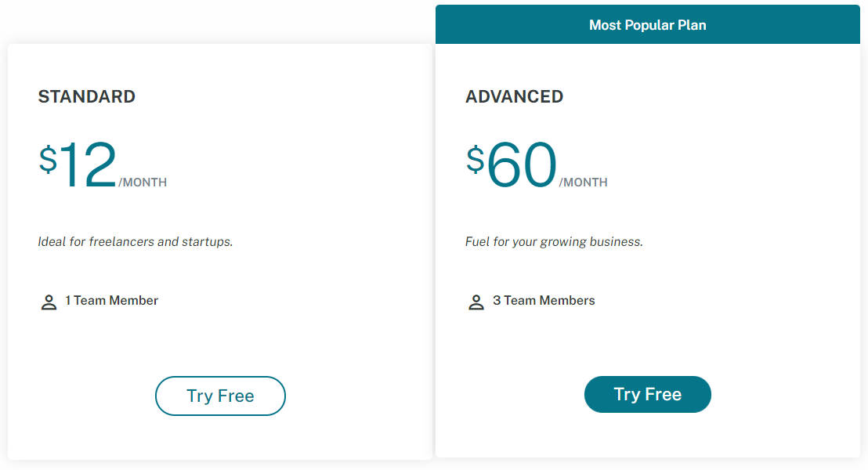Select the 3 Team Members label

(544, 300)
